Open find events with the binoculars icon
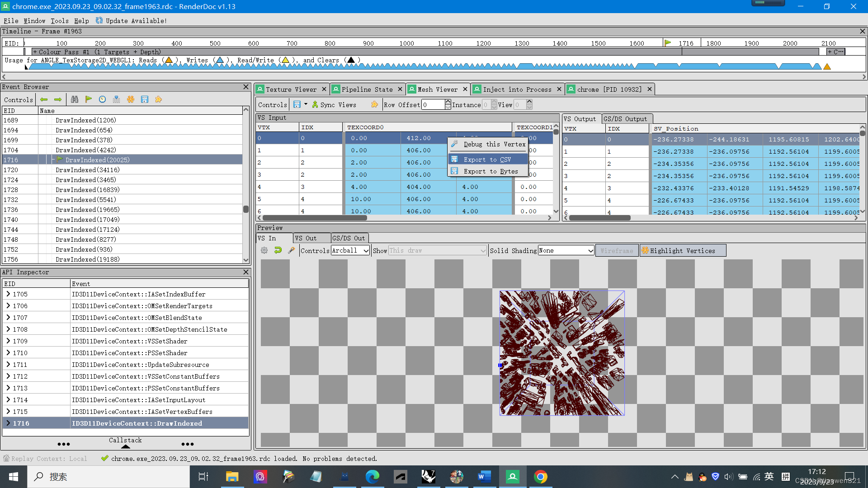This screenshot has height=488, width=868. 75,99
